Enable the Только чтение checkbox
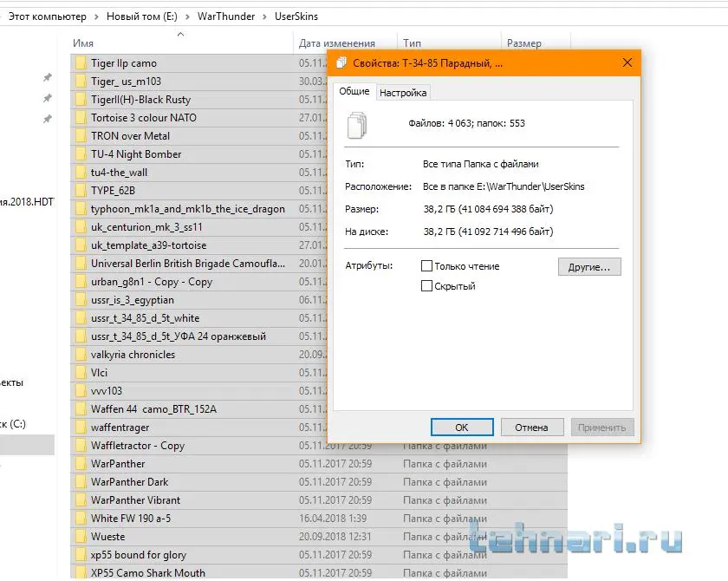The image size is (728, 581). coord(426,266)
